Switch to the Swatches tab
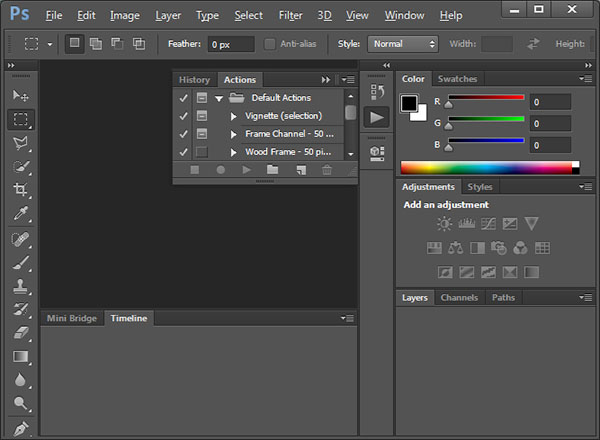Screen dimensions: 600x440 pyautogui.click(x=457, y=79)
